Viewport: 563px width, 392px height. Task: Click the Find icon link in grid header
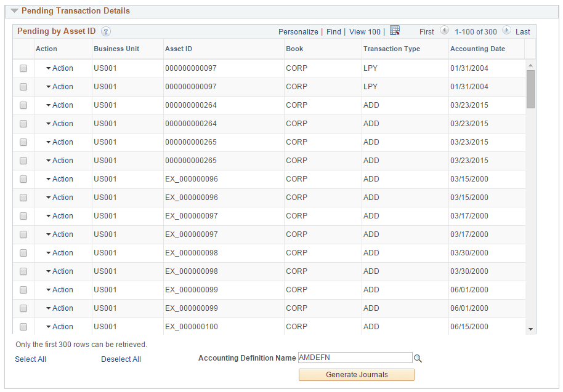click(x=333, y=31)
